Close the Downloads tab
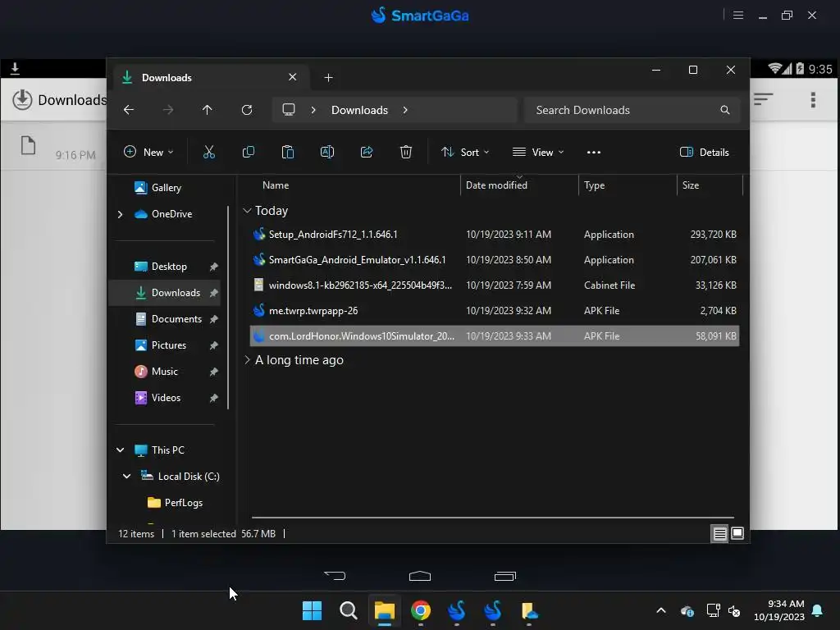Image resolution: width=840 pixels, height=630 pixels. [293, 77]
